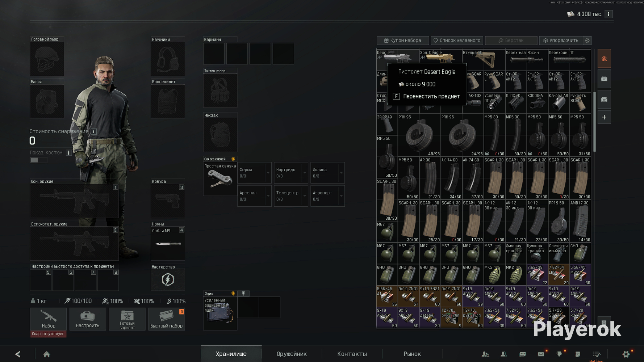Screen dimensions: 644x362
Task: Click the Кобура holster slot
Action: [168, 201]
